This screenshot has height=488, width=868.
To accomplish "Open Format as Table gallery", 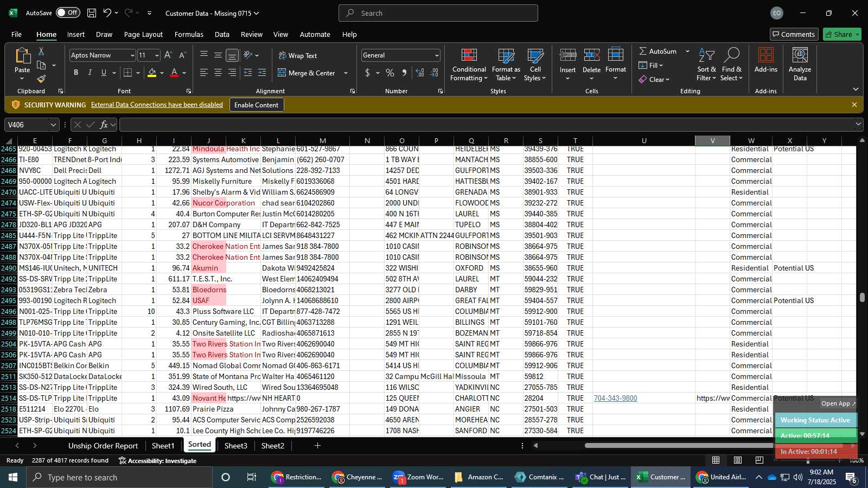I will [506, 65].
